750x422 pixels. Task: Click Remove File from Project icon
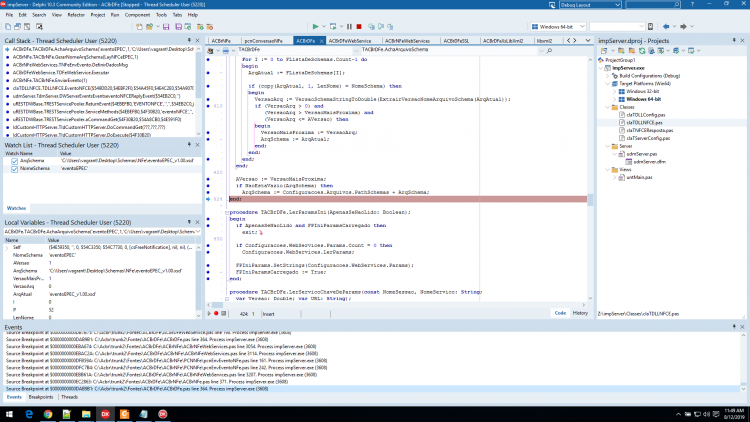pyautogui.click(x=210, y=27)
